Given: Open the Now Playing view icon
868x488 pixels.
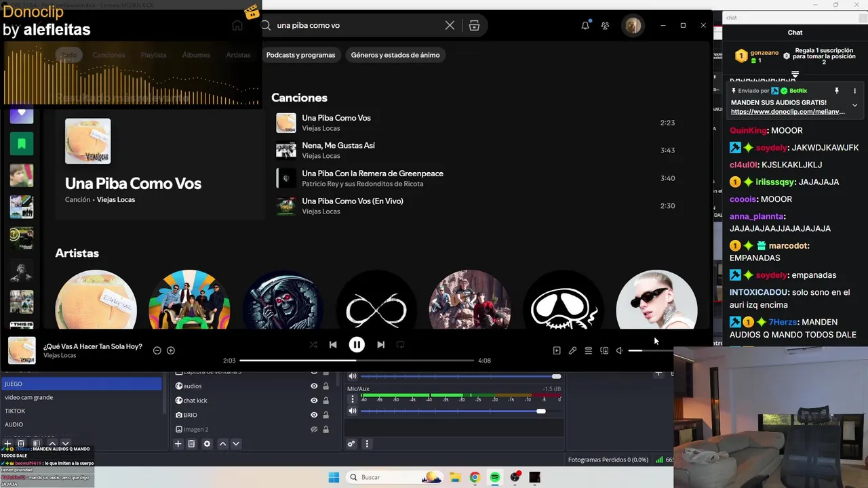Looking at the screenshot, I should point(557,350).
